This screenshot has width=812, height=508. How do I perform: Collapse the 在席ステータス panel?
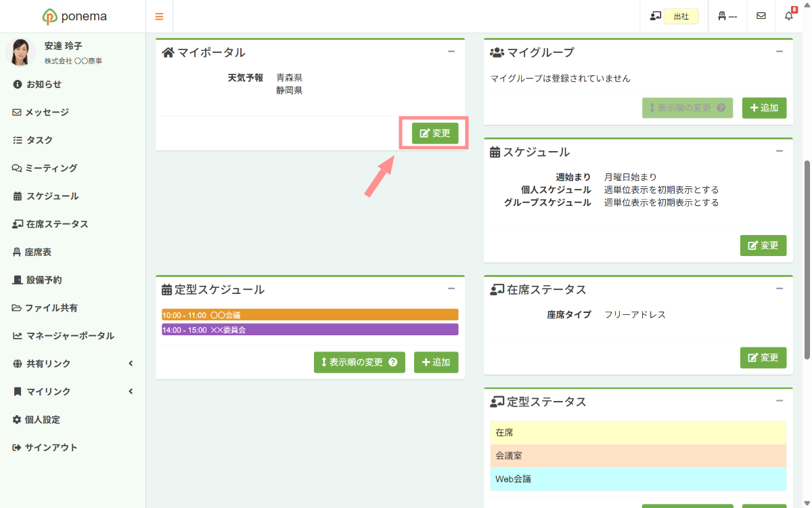point(780,289)
